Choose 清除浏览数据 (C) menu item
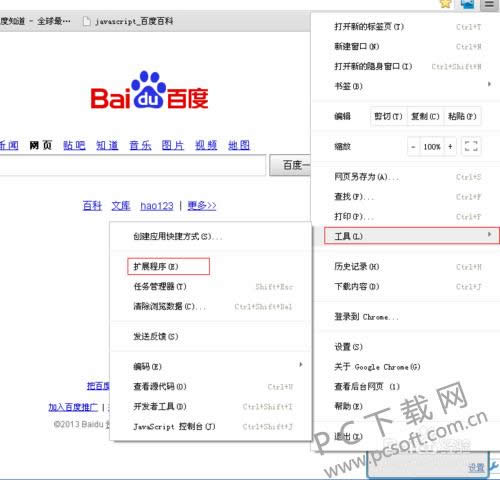Viewport: 500px width, 480px height. point(211,306)
